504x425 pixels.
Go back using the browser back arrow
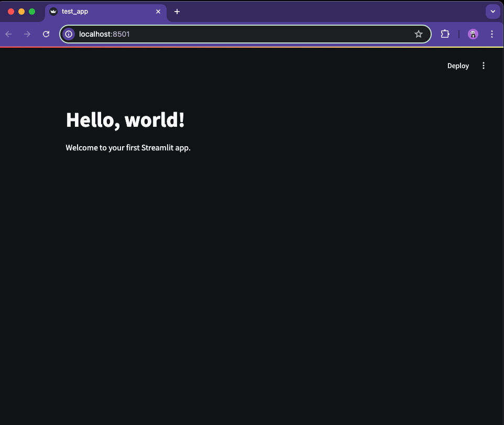(9, 34)
